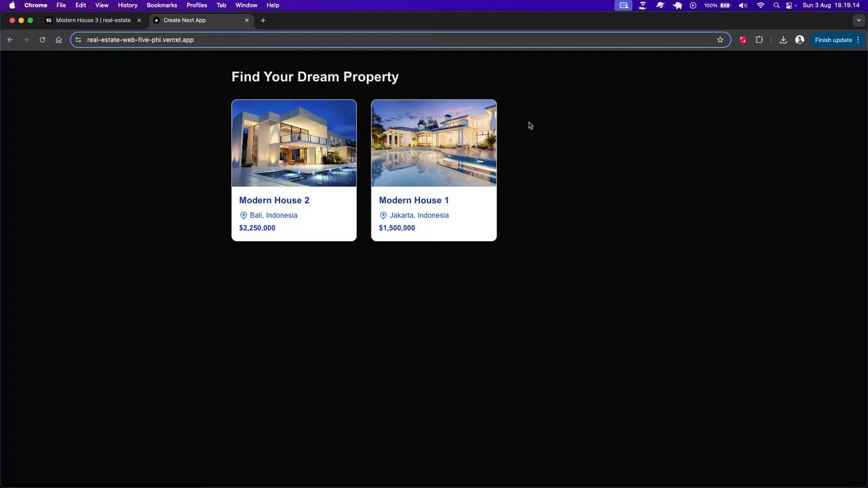
Task: Click the $1,500,000 price
Action: pos(397,228)
